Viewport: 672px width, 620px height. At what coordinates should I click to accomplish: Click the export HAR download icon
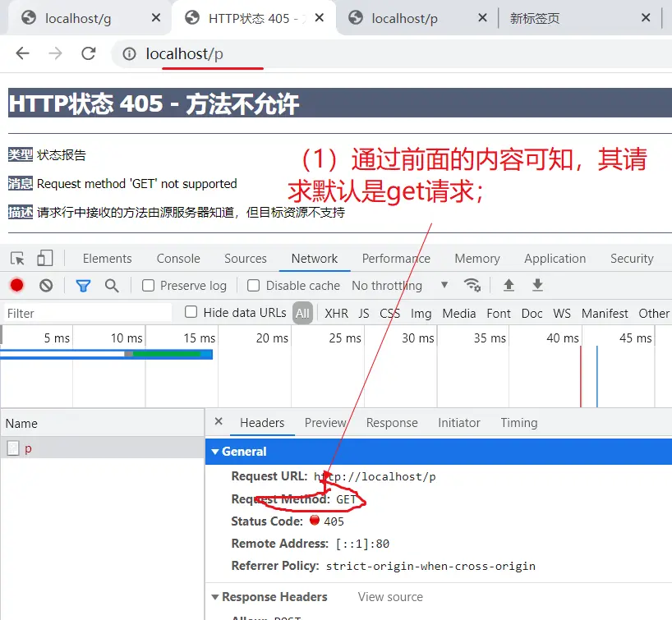(537, 285)
